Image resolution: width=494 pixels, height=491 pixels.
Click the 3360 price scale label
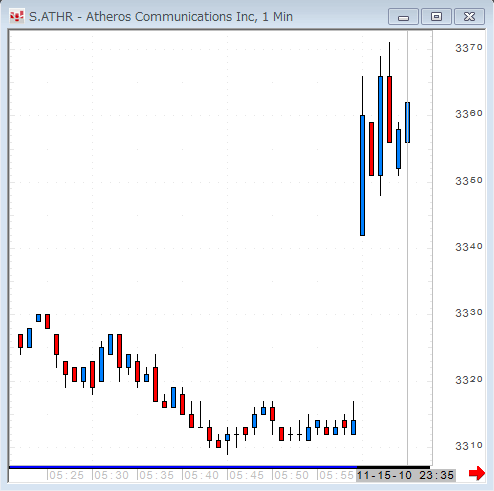pyautogui.click(x=469, y=114)
